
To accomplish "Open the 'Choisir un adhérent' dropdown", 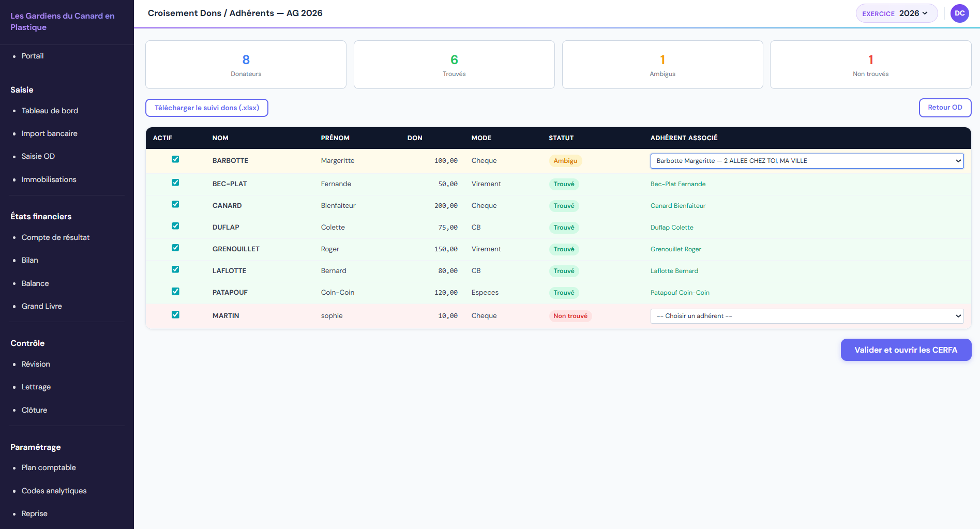I will point(806,316).
